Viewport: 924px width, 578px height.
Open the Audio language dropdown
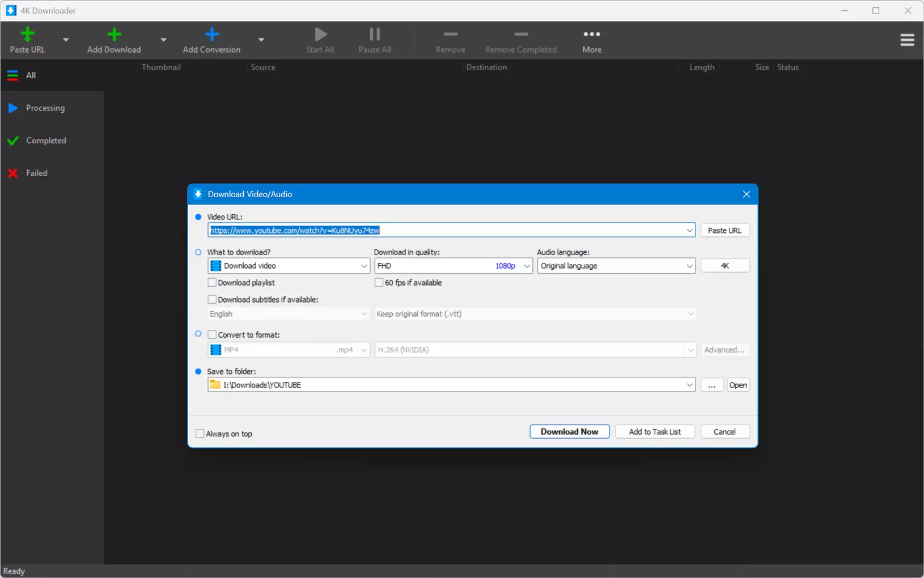click(x=616, y=266)
